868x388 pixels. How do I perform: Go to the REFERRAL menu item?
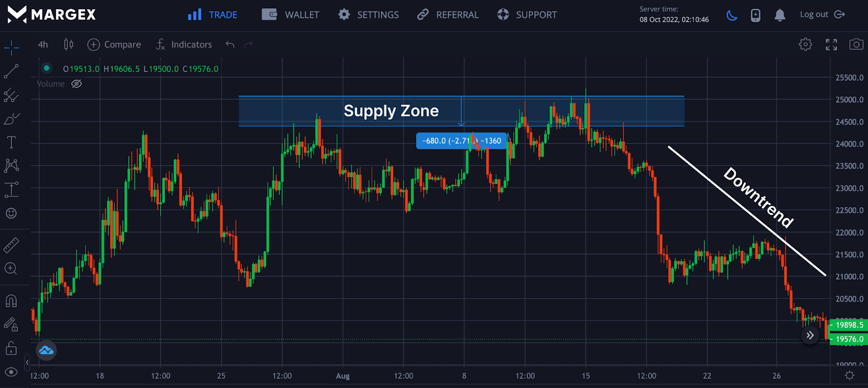(x=448, y=15)
